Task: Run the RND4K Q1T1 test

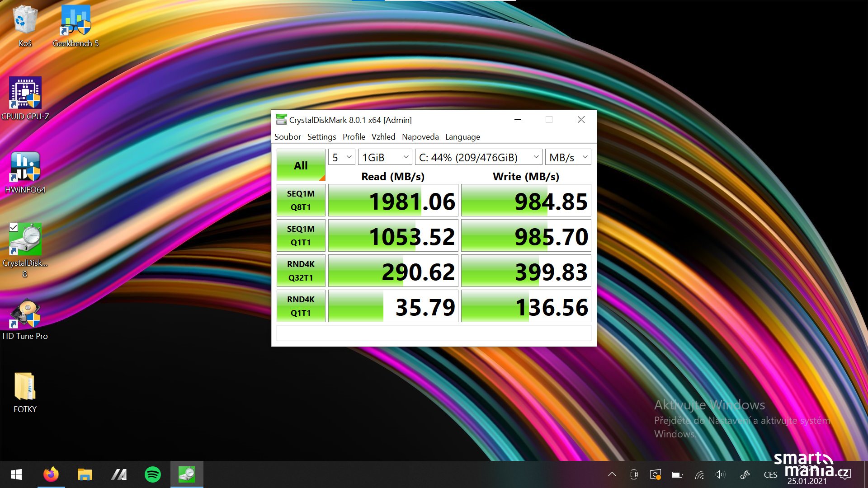Action: pyautogui.click(x=301, y=306)
